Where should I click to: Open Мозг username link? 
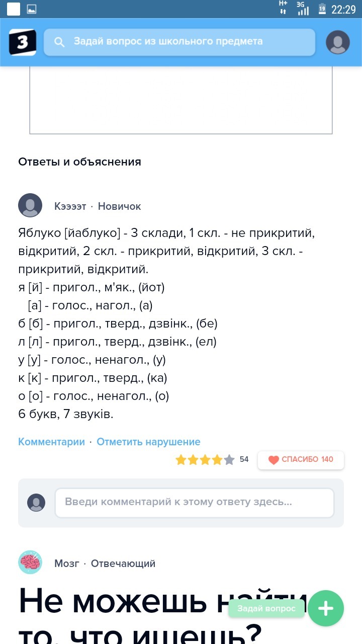pos(66,563)
